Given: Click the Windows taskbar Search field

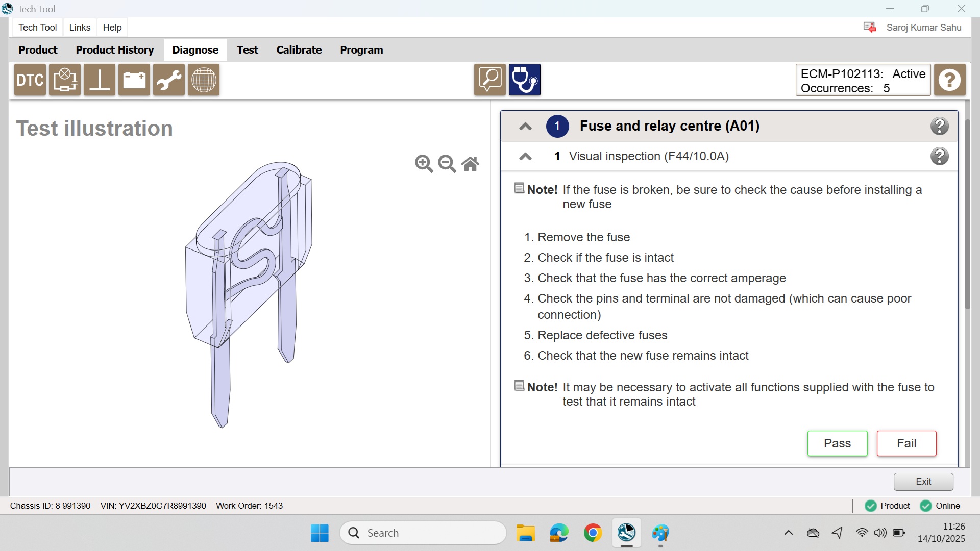Looking at the screenshot, I should (423, 533).
